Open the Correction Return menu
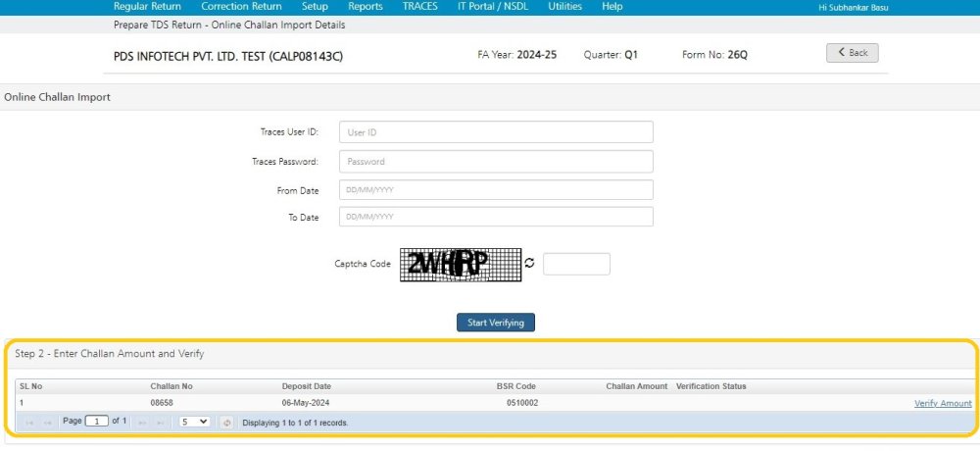The image size is (980, 451). point(241,6)
